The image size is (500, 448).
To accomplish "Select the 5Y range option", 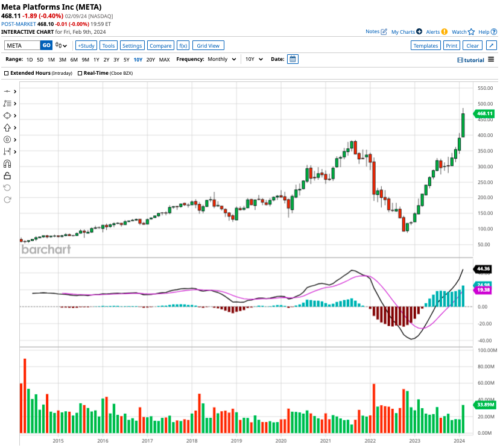I will [126, 59].
